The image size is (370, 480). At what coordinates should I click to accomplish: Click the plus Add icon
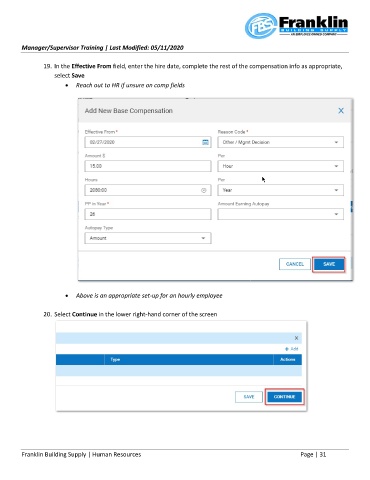(x=291, y=349)
